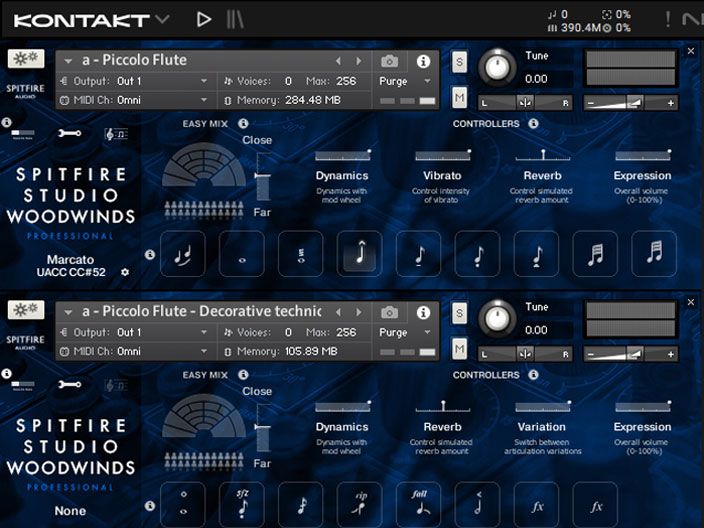Viewport: 704px width, 528px height.
Task: Select the last fx articulation in Decorative techniques
Action: coord(595,505)
